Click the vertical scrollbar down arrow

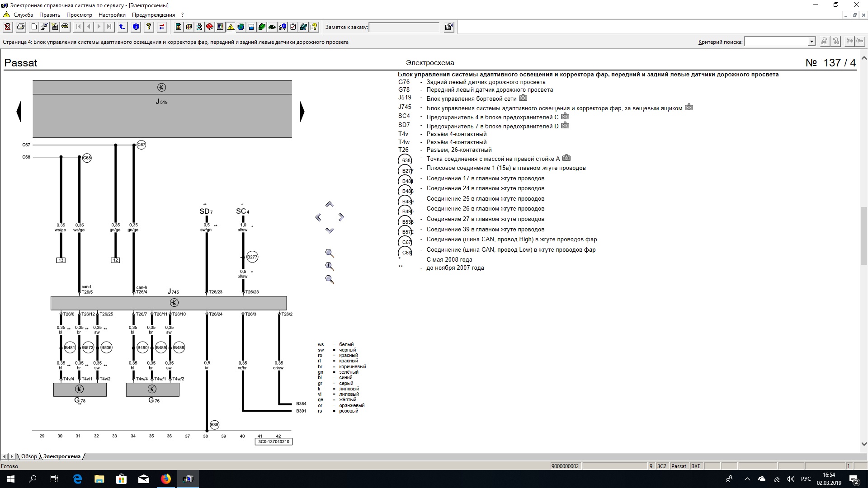[864, 444]
